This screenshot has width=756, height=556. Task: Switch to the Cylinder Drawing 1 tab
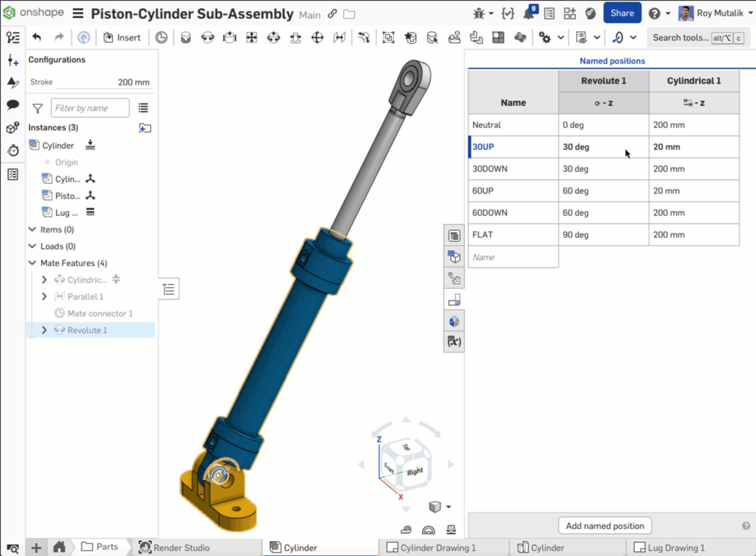[432, 547]
